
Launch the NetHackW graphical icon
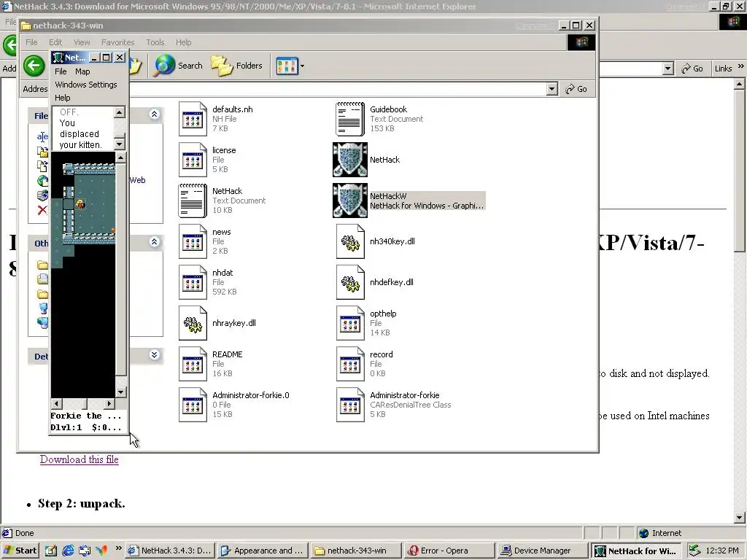click(x=350, y=201)
